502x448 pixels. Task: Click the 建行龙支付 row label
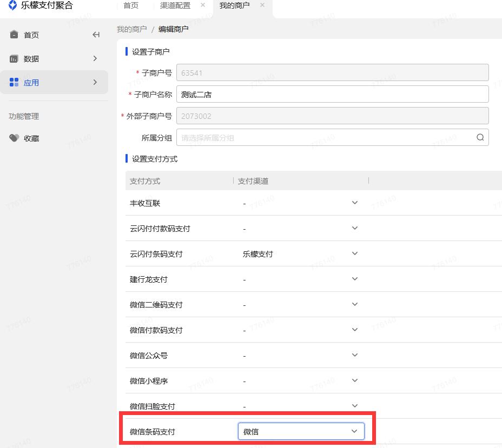149,279
